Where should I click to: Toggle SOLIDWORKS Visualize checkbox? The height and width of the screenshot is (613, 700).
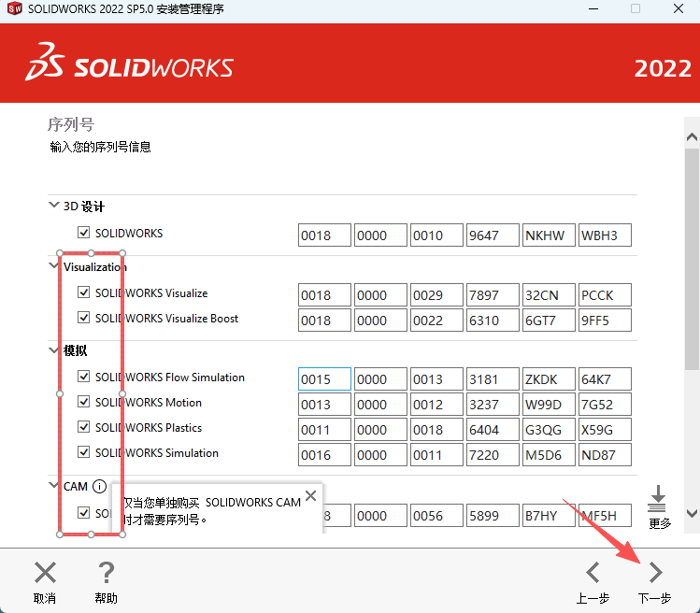[x=83, y=292]
